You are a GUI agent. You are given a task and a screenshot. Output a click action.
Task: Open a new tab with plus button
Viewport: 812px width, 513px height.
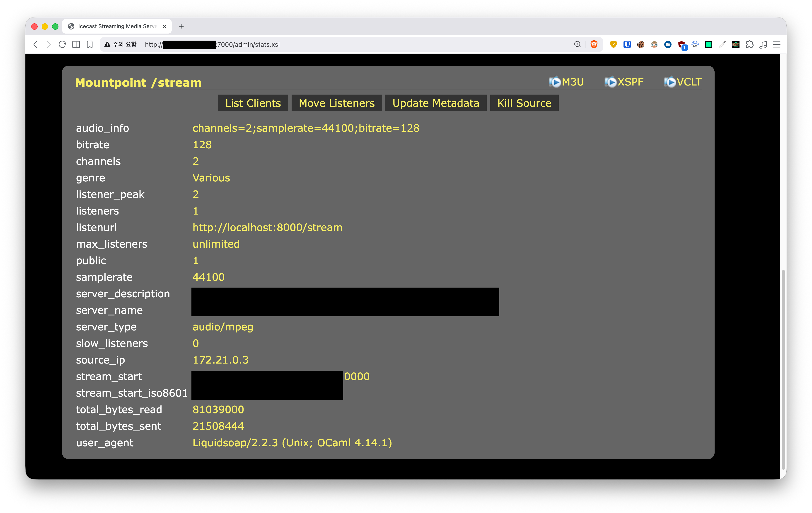[x=181, y=26]
